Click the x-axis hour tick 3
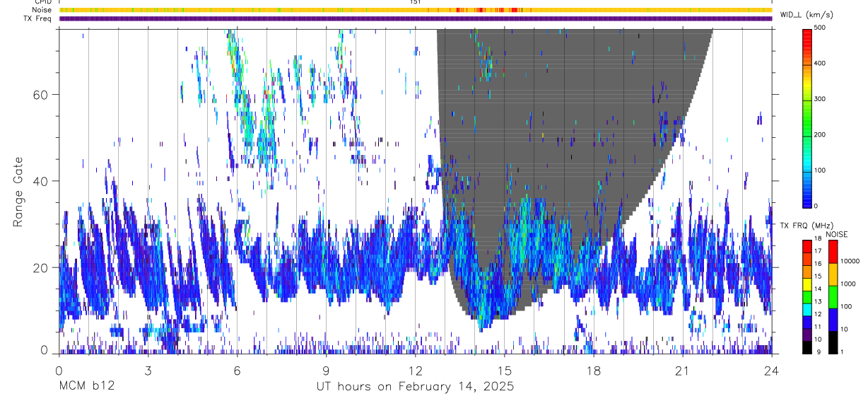Screen dimensions: 868x401 tap(148, 371)
